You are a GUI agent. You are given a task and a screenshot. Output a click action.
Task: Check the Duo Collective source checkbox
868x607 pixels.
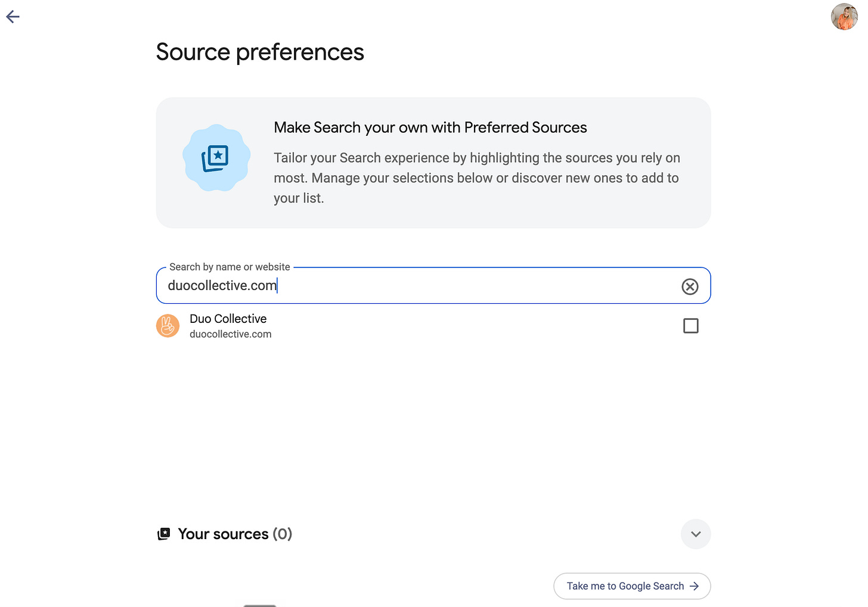(x=691, y=326)
